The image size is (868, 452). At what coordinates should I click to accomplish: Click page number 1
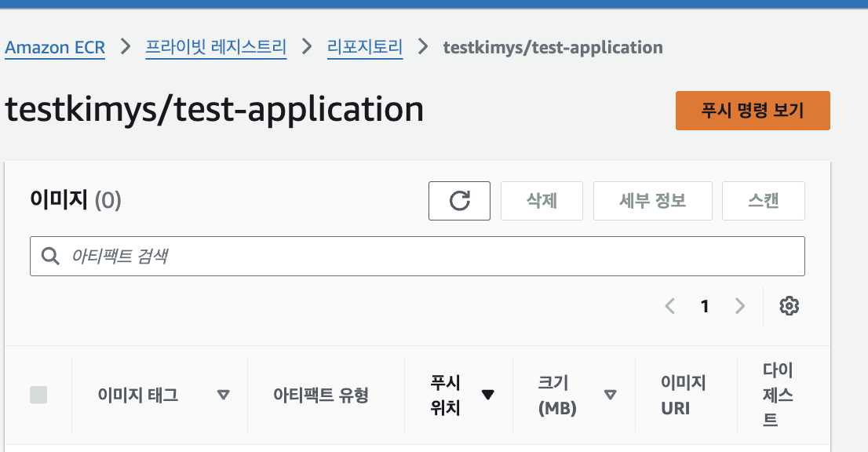pyautogui.click(x=705, y=306)
